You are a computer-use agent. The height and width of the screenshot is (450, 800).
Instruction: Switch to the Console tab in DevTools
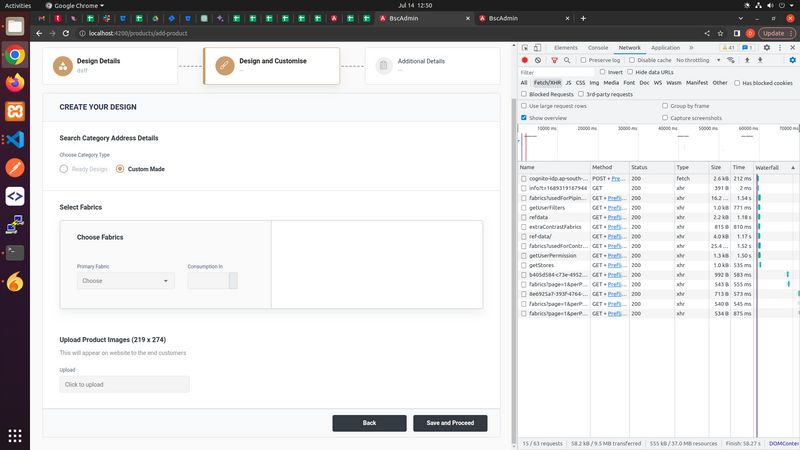tap(597, 47)
